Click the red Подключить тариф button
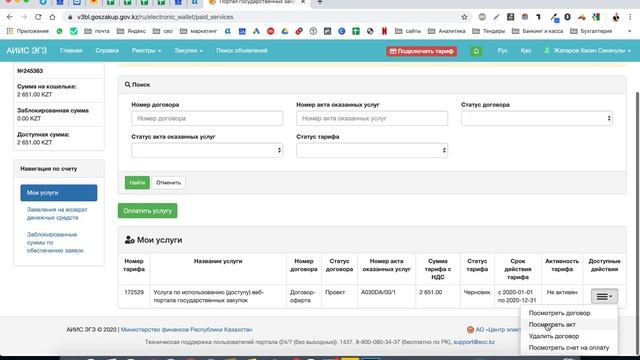 tap(422, 51)
